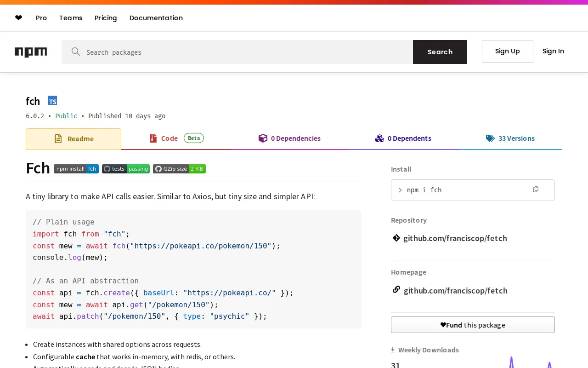Click the weekly downloads count 31
Viewport: 588px width, 368px height.
[396, 365]
